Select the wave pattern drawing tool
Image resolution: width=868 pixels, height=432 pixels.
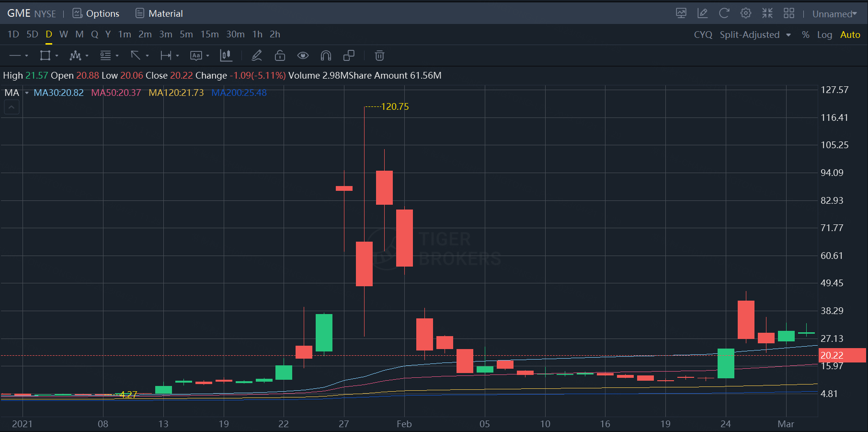pyautogui.click(x=75, y=56)
